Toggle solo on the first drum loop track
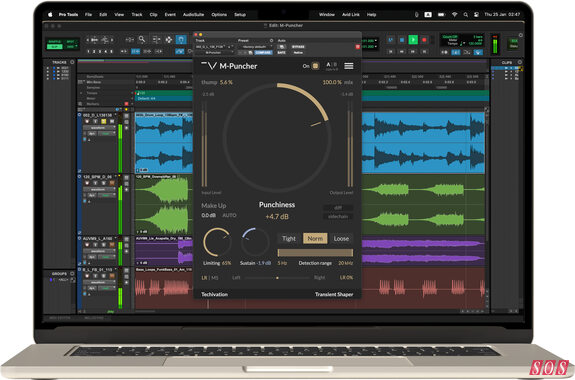Viewport: 575px width, 380px height. 103,121
